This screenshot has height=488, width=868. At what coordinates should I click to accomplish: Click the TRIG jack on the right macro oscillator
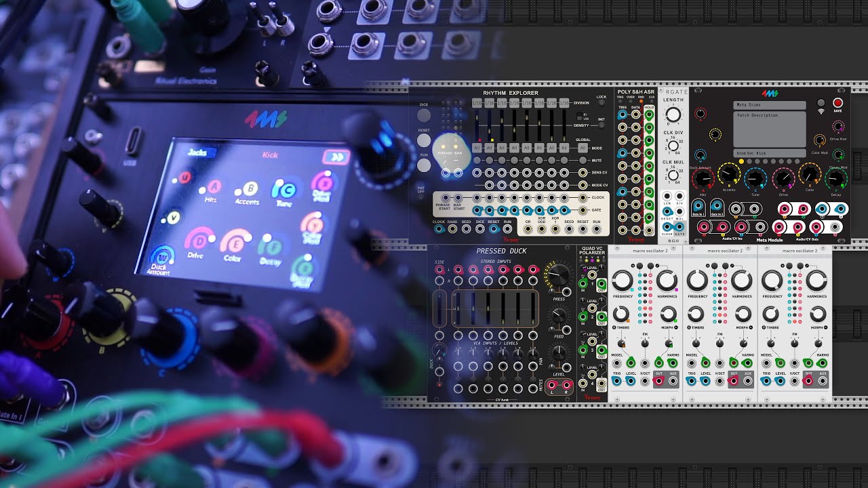pyautogui.click(x=766, y=382)
